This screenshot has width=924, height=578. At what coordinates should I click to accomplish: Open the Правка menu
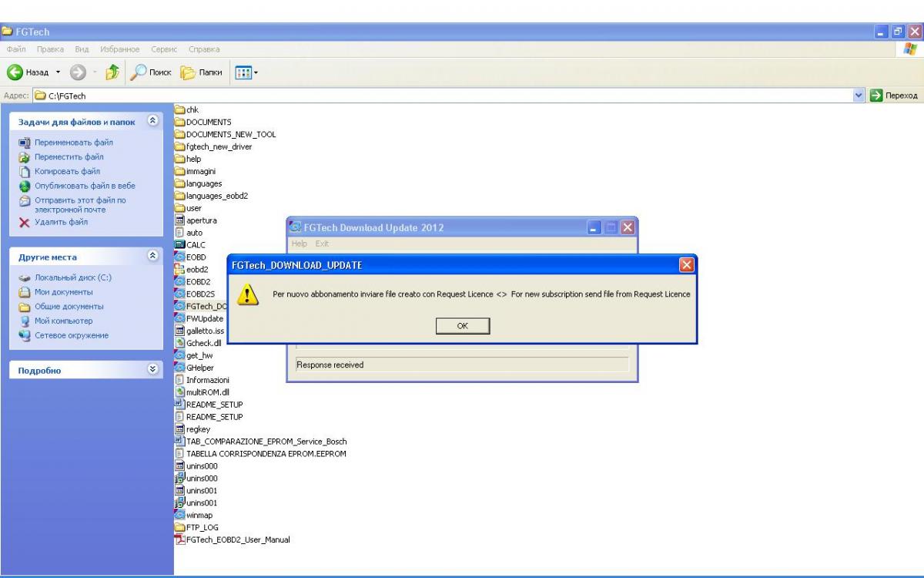click(49, 49)
